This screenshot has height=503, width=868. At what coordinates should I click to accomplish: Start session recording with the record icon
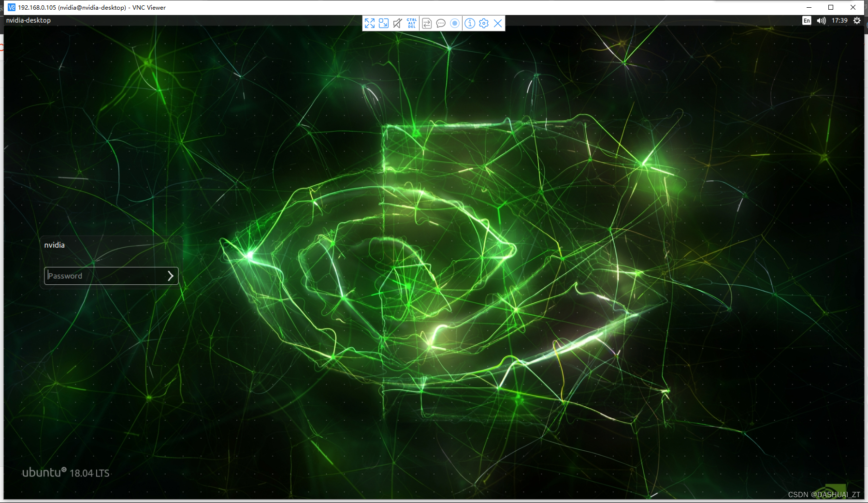click(x=455, y=23)
